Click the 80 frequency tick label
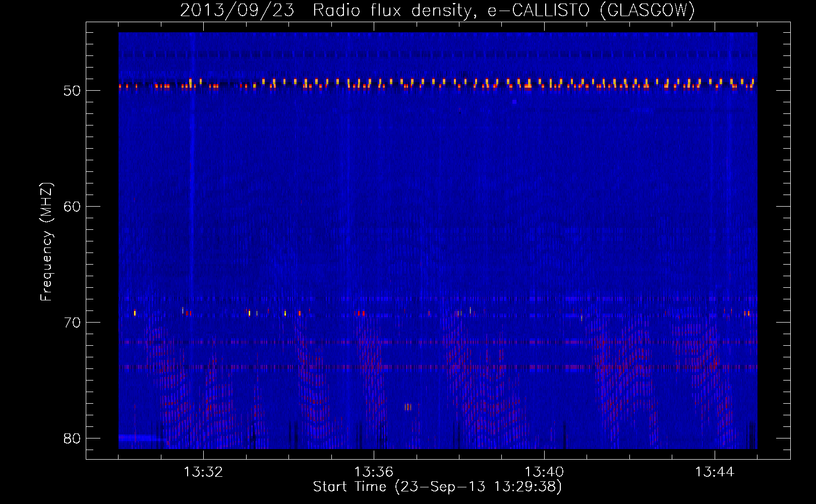Screen dimensions: 816x504 [72, 438]
